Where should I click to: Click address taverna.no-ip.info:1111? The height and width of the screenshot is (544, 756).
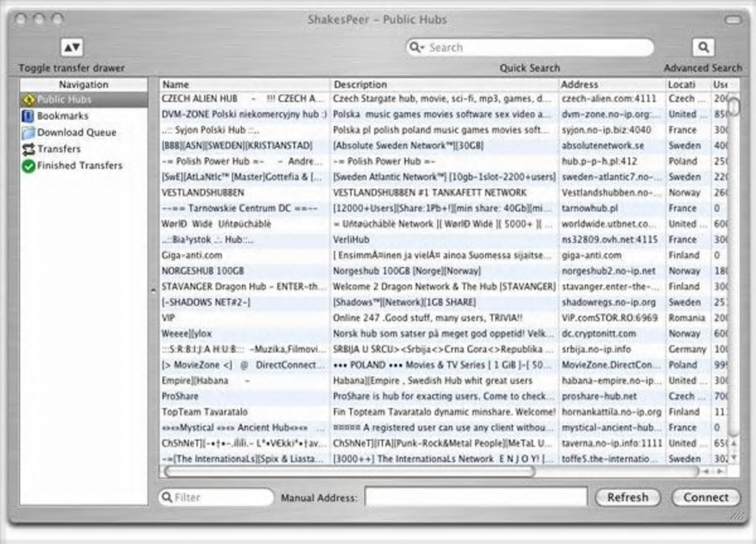(x=611, y=443)
